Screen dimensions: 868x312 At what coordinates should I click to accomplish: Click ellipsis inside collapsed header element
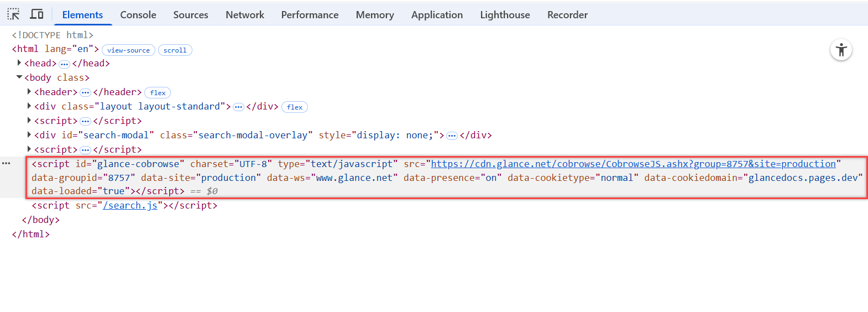pos(85,93)
